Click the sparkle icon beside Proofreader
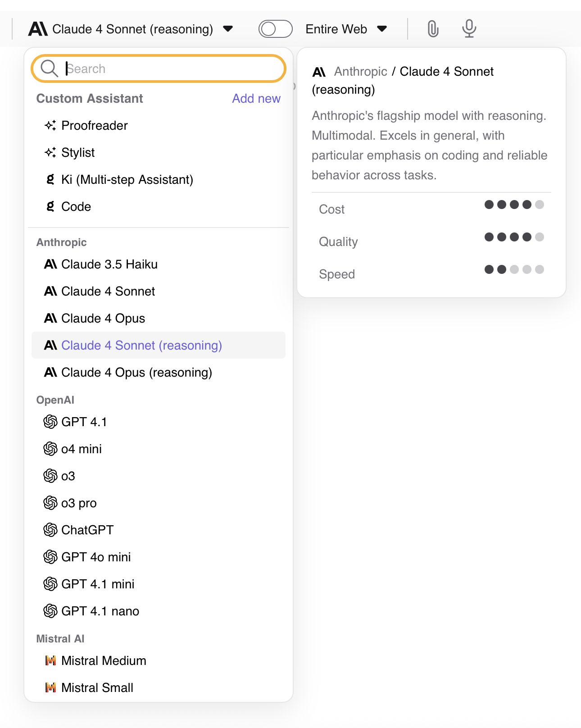The width and height of the screenshot is (581, 728). tap(50, 126)
